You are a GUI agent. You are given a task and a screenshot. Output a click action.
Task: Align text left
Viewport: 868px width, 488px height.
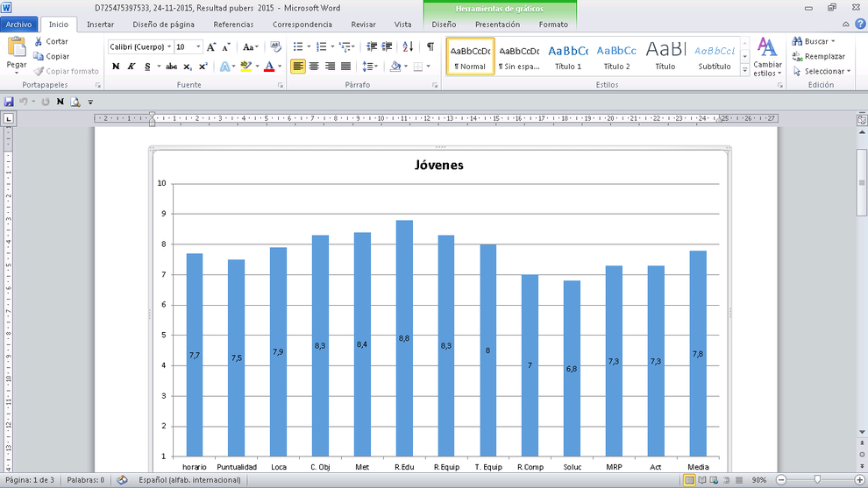[298, 67]
